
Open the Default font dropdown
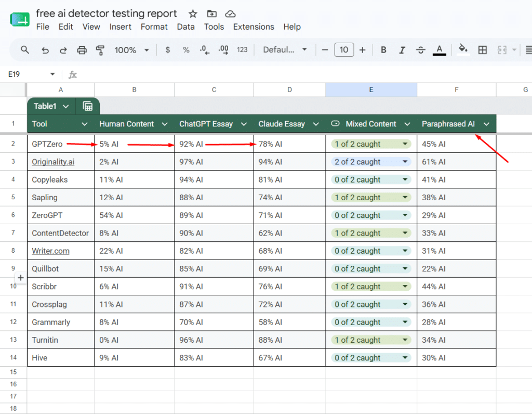(285, 50)
